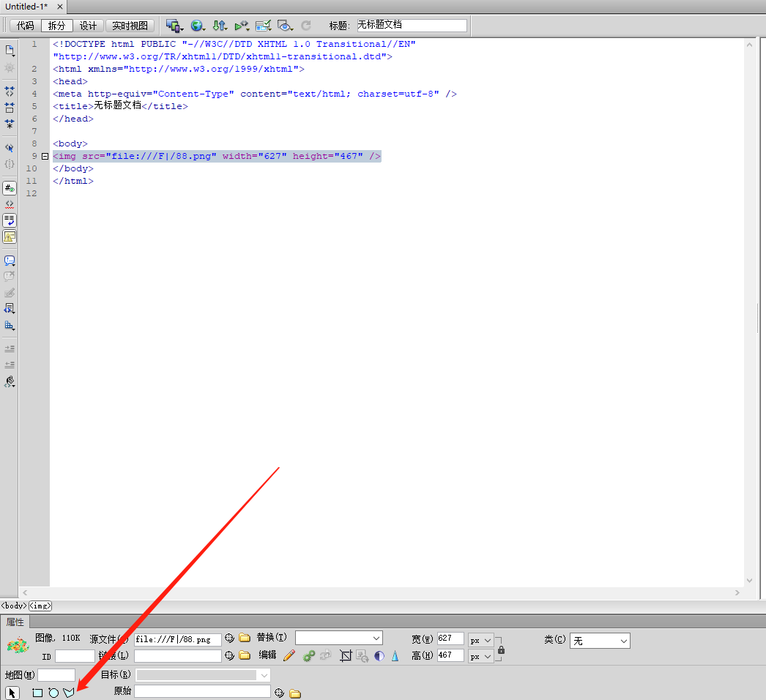Click the multiscreen preview icon
The image size is (766, 700).
174,26
